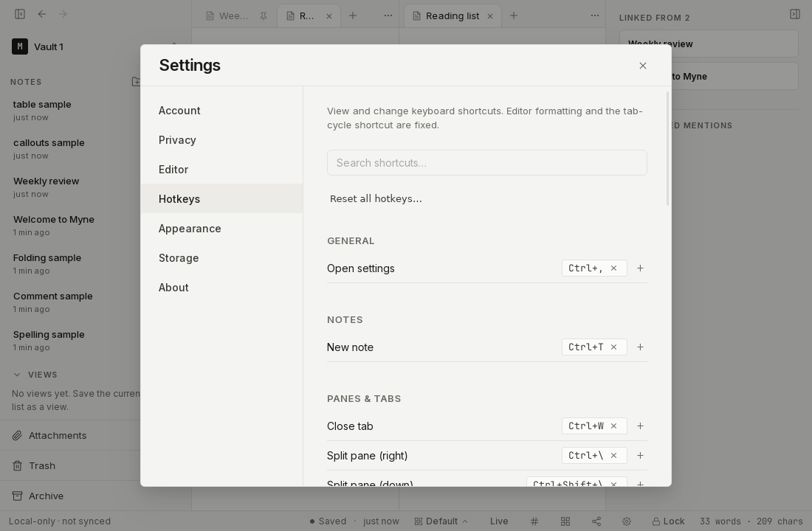Toggle Live editing mode in status bar
The image size is (812, 531).
pyautogui.click(x=499, y=521)
